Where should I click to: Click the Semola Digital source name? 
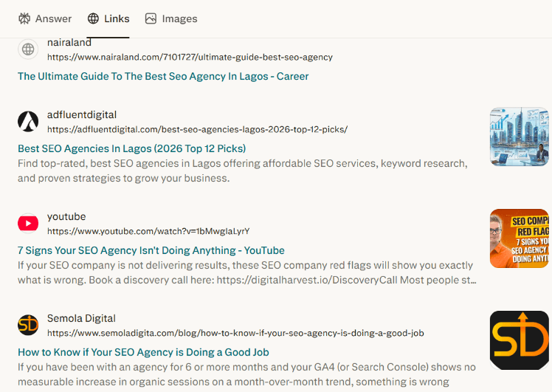[x=81, y=318]
